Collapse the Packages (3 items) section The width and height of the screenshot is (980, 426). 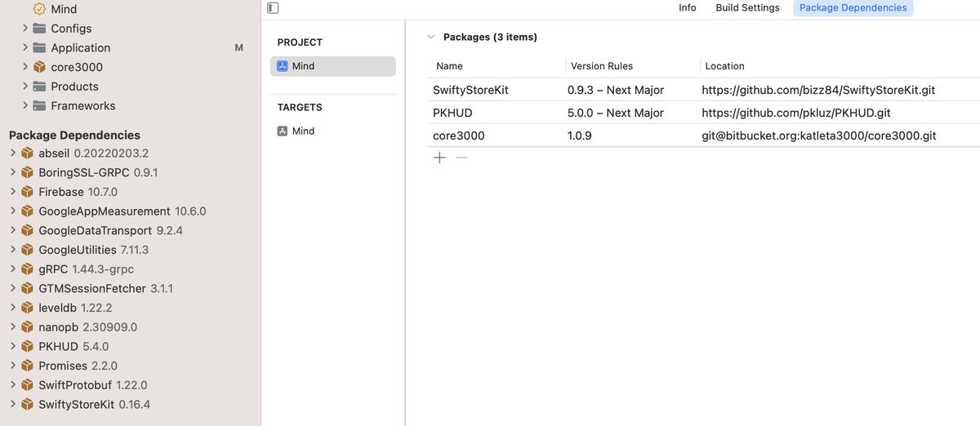coord(430,37)
